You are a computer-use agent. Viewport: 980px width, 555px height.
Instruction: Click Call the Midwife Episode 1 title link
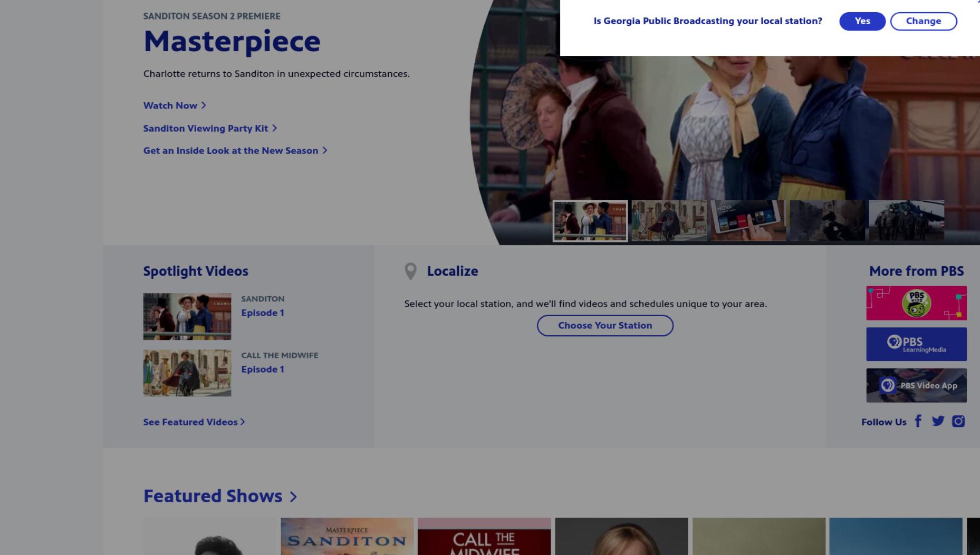pyautogui.click(x=263, y=369)
